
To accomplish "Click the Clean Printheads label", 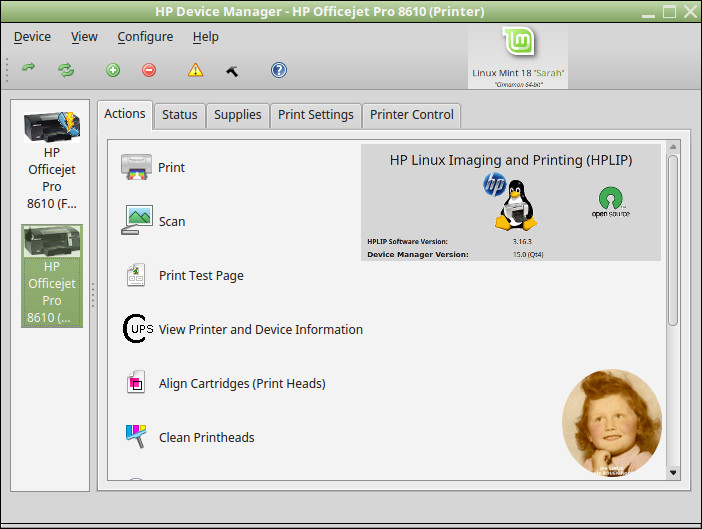I will point(206,438).
